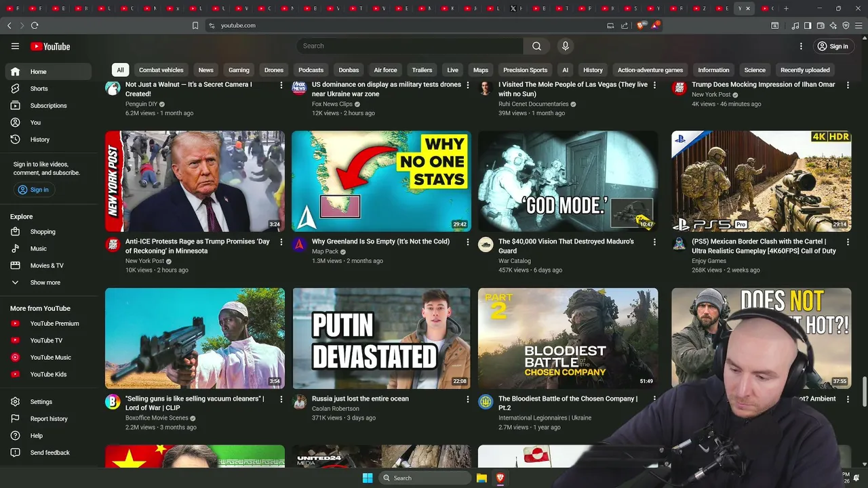Play the GOD MODE thumbnail
The height and width of the screenshot is (488, 868).
point(568,181)
